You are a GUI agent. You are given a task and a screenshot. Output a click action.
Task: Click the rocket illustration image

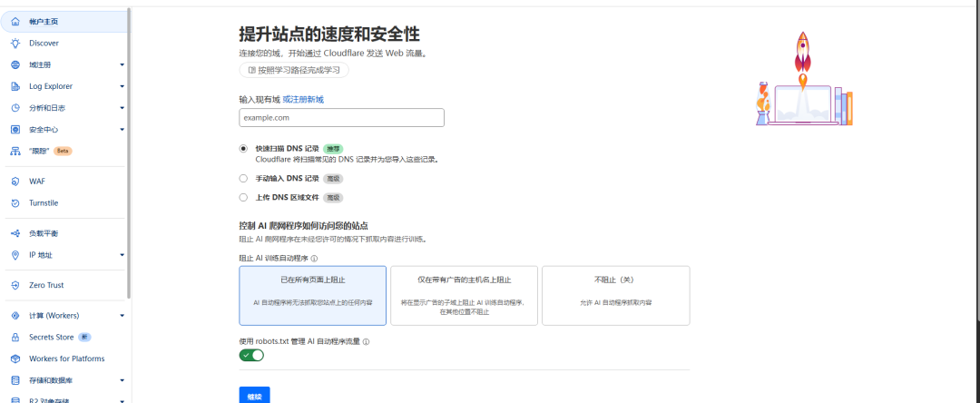pos(804,79)
